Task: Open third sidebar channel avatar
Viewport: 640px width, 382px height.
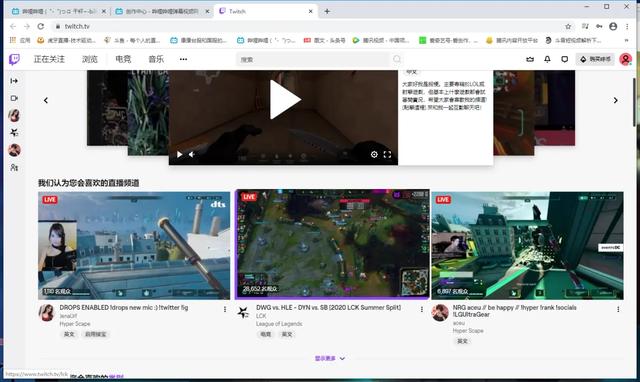Action: (14, 150)
